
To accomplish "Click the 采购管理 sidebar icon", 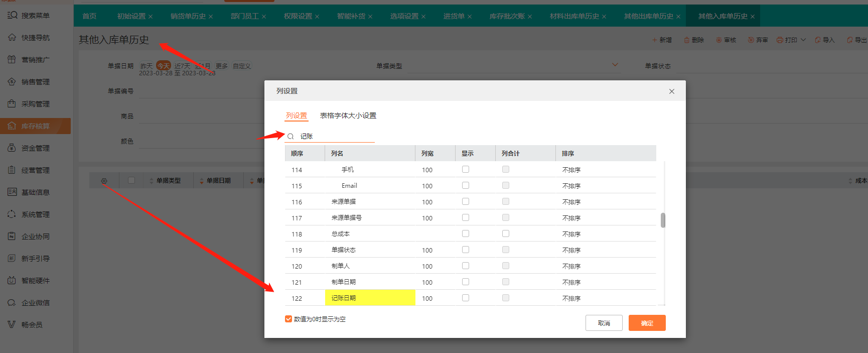I will 12,104.
